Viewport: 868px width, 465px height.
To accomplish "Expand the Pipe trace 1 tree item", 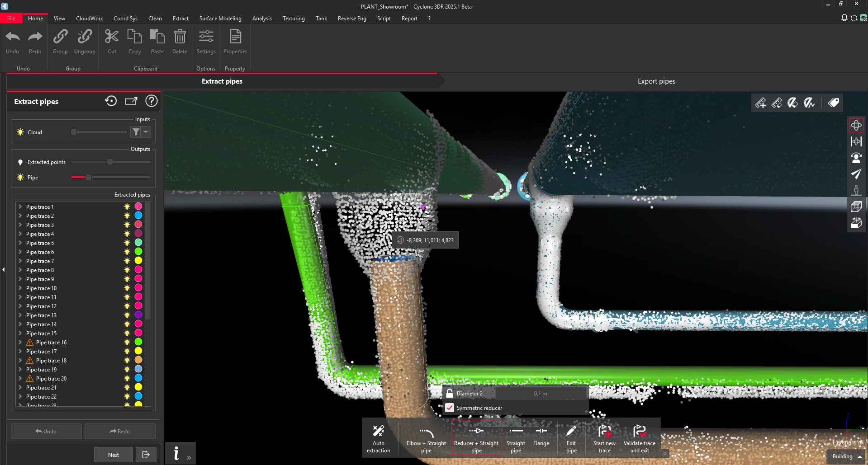I will (x=20, y=207).
